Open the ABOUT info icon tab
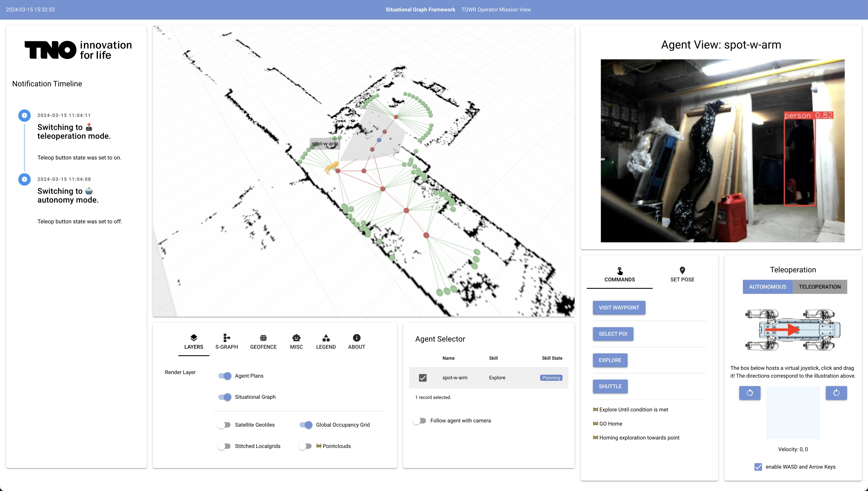The height and width of the screenshot is (491, 868). 357,338
